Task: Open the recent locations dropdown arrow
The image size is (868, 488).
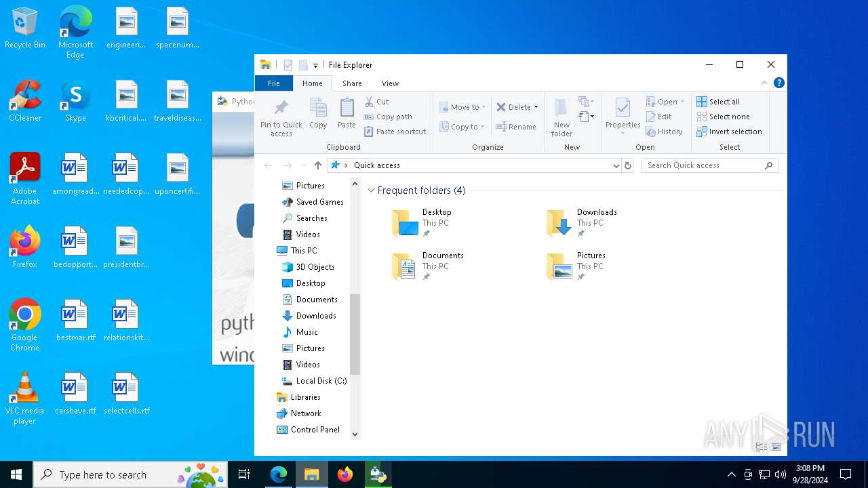Action: tap(304, 165)
